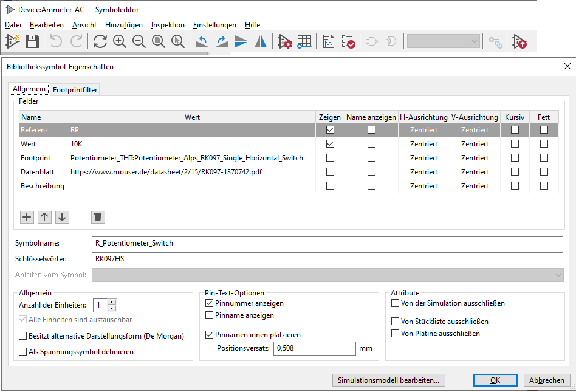The image size is (576, 392).
Task: Click the new symbol toolbar icon
Action: [x=13, y=41]
